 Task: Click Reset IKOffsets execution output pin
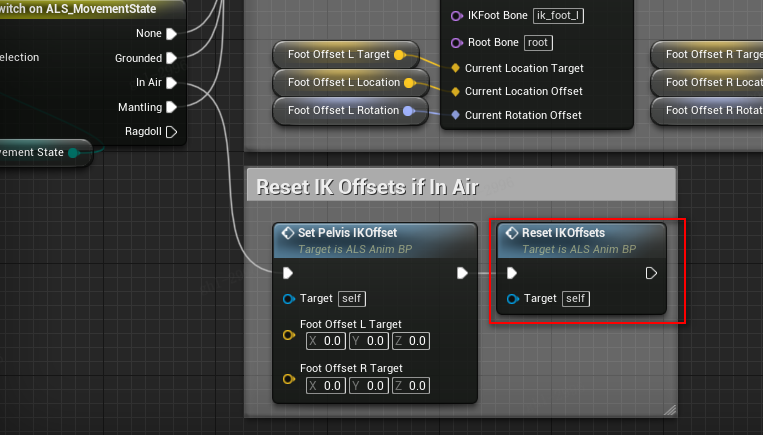point(651,273)
